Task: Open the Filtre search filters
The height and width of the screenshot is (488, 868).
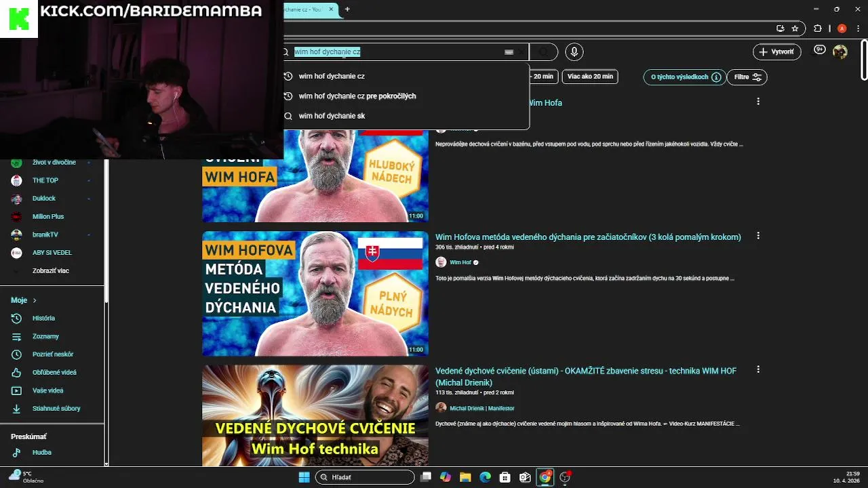Action: 747,77
